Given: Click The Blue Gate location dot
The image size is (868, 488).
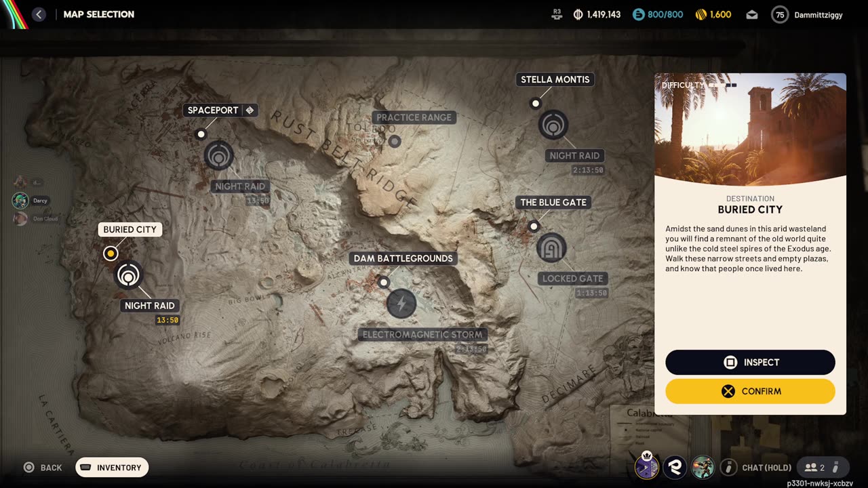Looking at the screenshot, I should (534, 226).
